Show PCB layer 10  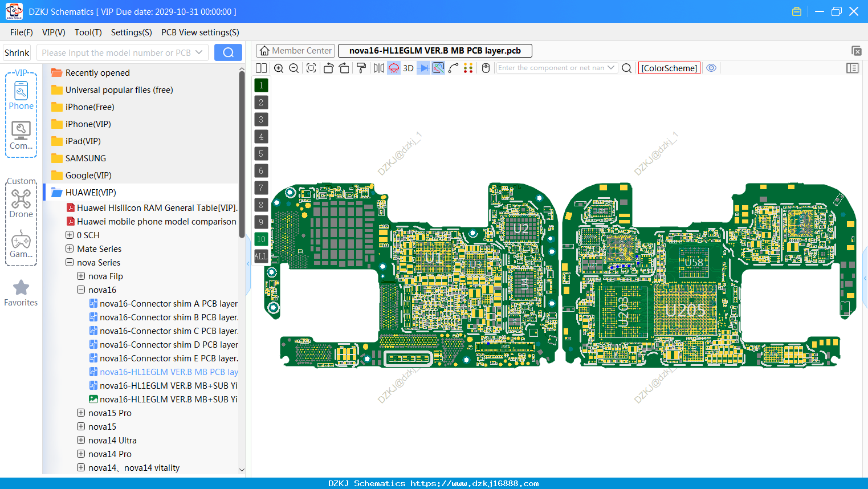(261, 239)
